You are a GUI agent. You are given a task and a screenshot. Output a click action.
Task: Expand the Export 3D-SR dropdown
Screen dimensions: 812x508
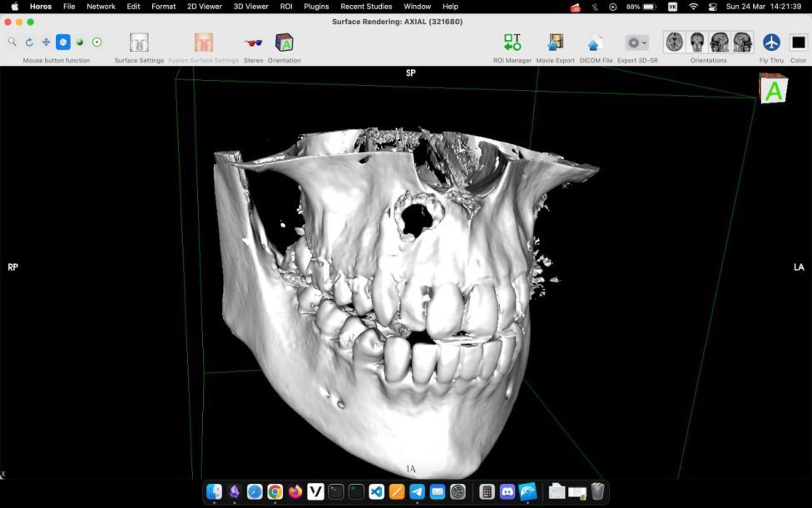pos(637,42)
